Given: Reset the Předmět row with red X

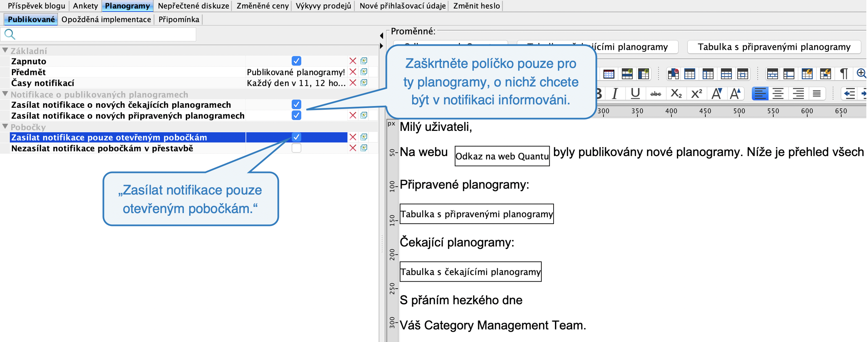Looking at the screenshot, I should pos(353,72).
